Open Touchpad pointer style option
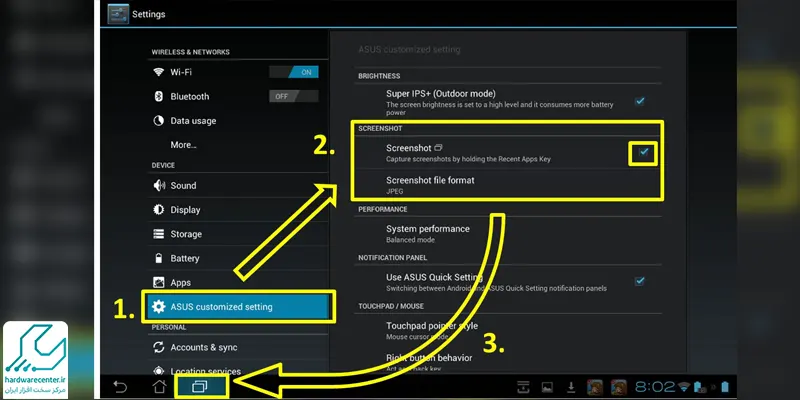The width and height of the screenshot is (800, 400). (508, 331)
